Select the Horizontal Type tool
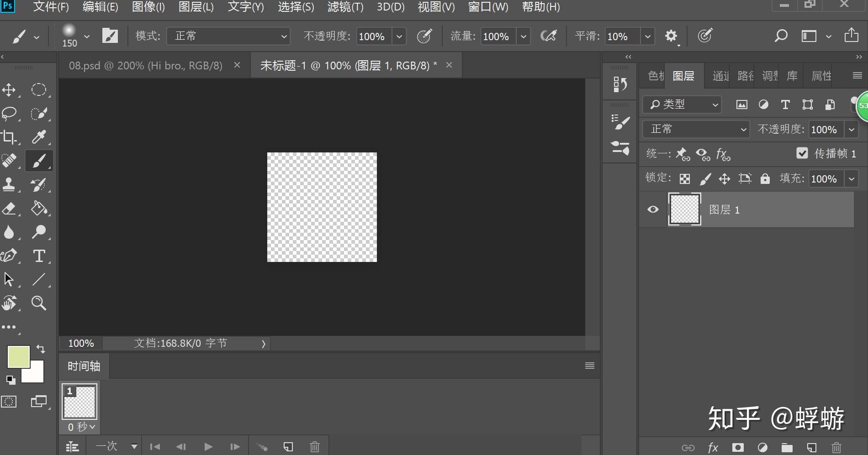 [39, 256]
